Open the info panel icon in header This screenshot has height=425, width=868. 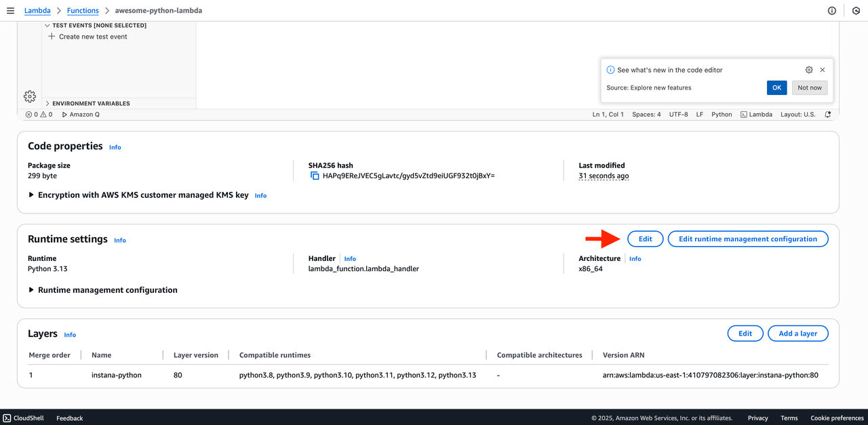(832, 11)
